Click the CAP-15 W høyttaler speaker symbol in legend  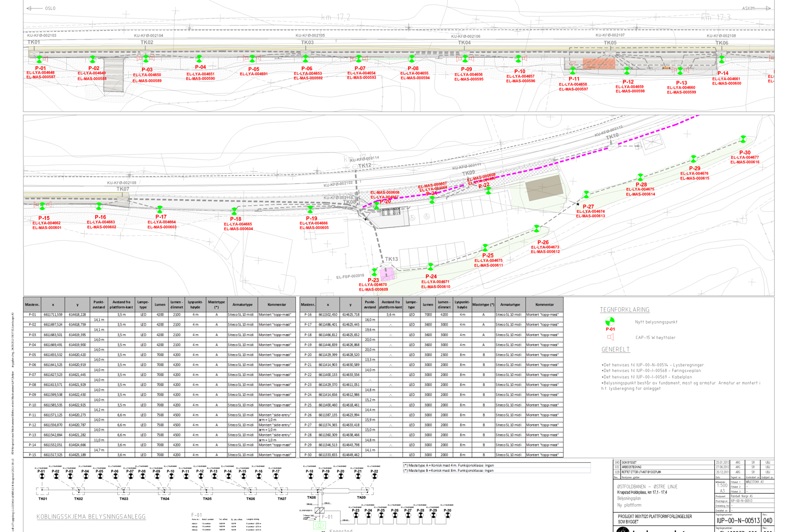coord(610,337)
